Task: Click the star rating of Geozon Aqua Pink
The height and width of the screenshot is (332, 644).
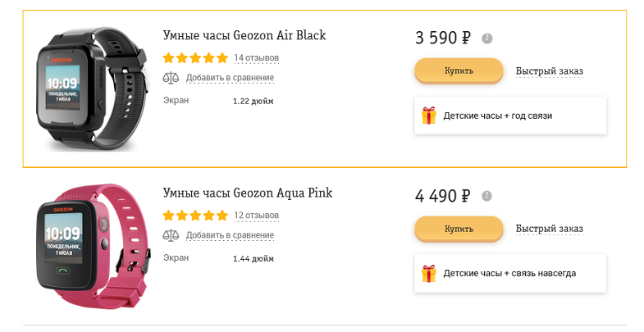Action: tap(195, 215)
